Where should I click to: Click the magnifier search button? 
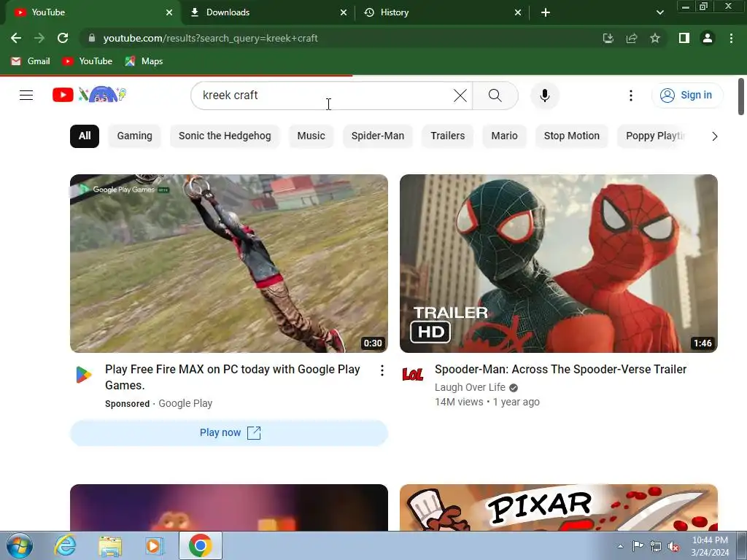[495, 96]
